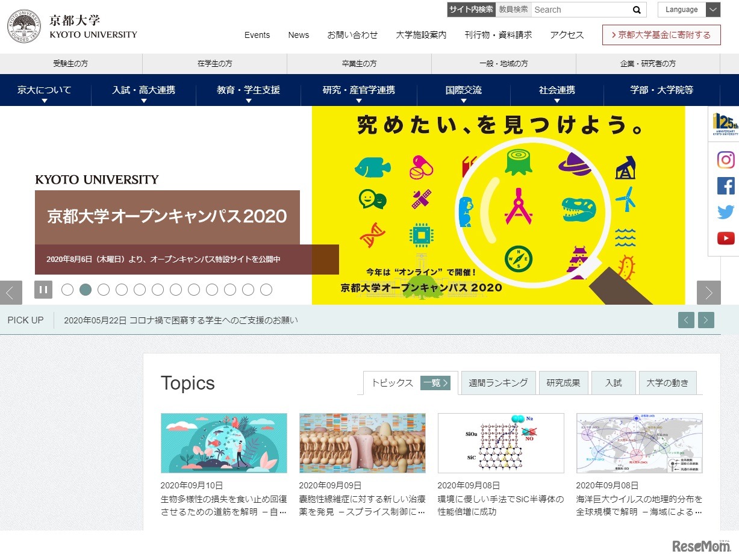This screenshot has width=739, height=560.
Task: Pause the main banner slideshow
Action: (43, 290)
